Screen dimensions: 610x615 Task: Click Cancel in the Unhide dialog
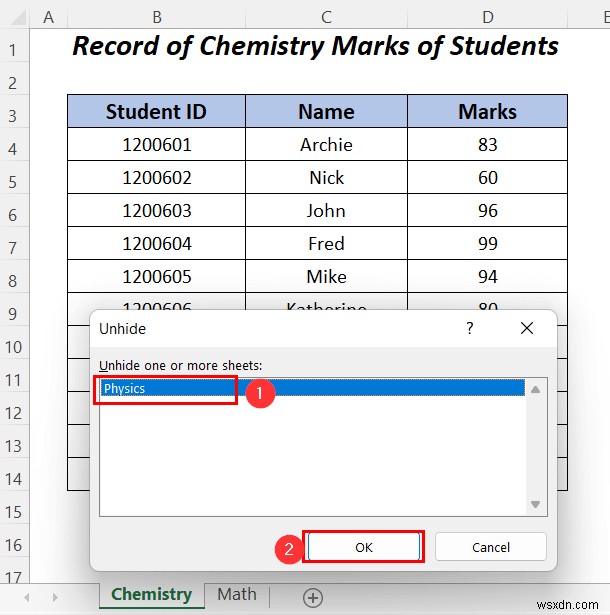(x=490, y=547)
